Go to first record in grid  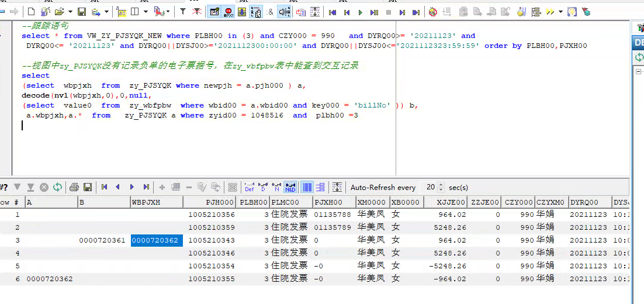pos(105,187)
